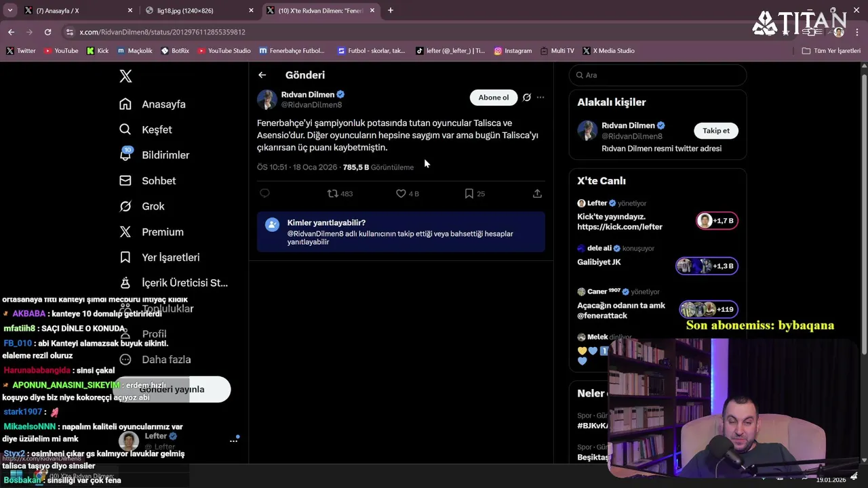Open Futbol - skorlar bookmark

(x=371, y=51)
